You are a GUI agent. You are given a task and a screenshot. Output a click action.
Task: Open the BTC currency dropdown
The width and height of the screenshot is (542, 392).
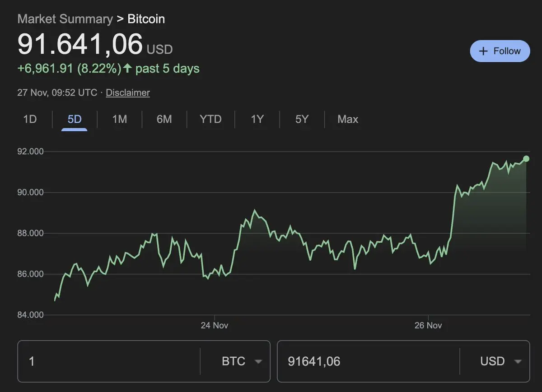(241, 361)
